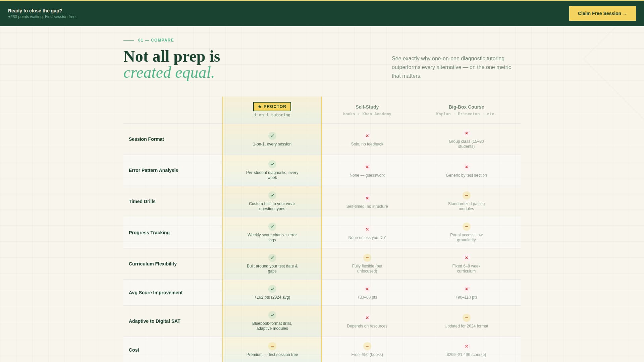This screenshot has height=362, width=644.
Task: Click the yellow dash above 'Free–$50 (books)'
Action: (x=367, y=346)
